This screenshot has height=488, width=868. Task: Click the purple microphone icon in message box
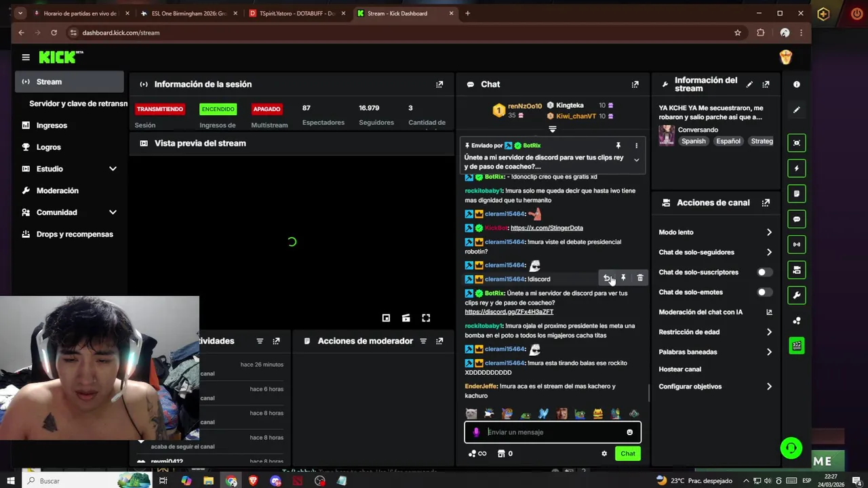pyautogui.click(x=476, y=432)
